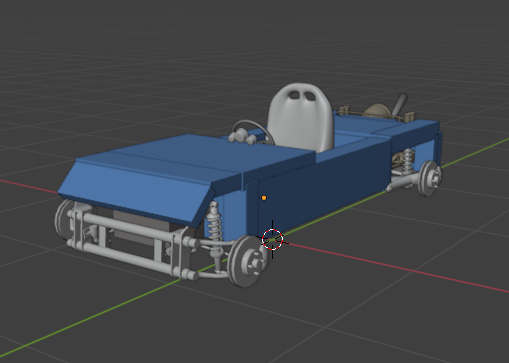This screenshot has width=509, height=363.
Task: Select the gear lever behind the seat
Action: (399, 104)
